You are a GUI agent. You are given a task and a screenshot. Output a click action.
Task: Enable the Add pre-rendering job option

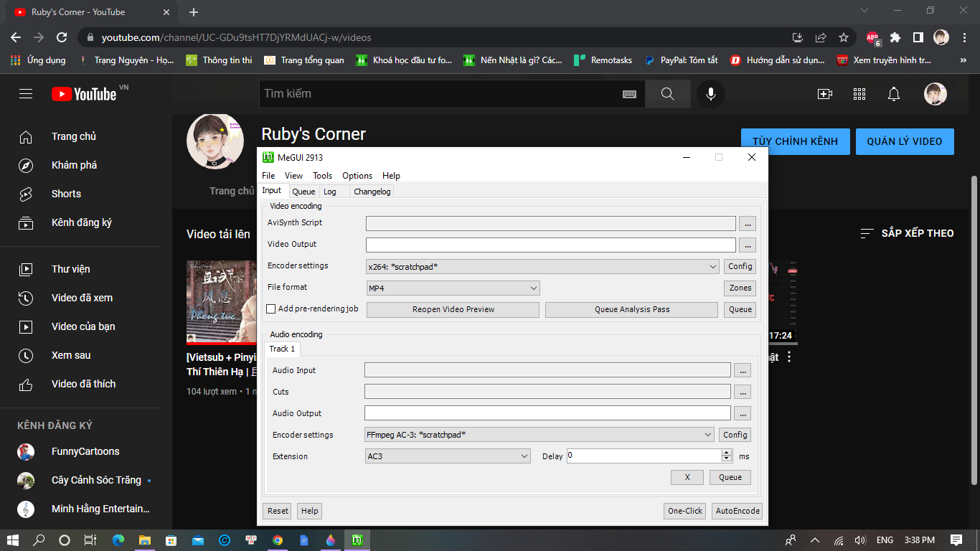[x=270, y=309]
